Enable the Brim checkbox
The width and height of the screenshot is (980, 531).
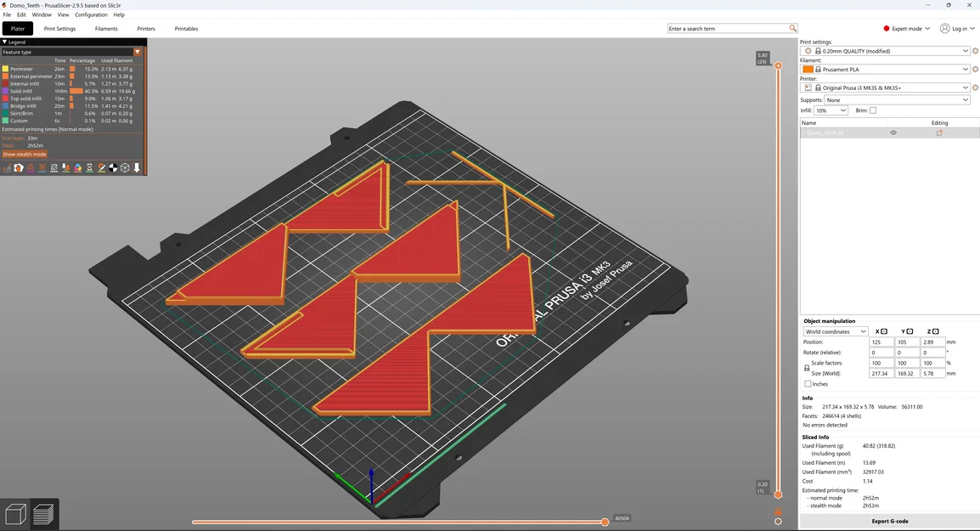(x=873, y=110)
